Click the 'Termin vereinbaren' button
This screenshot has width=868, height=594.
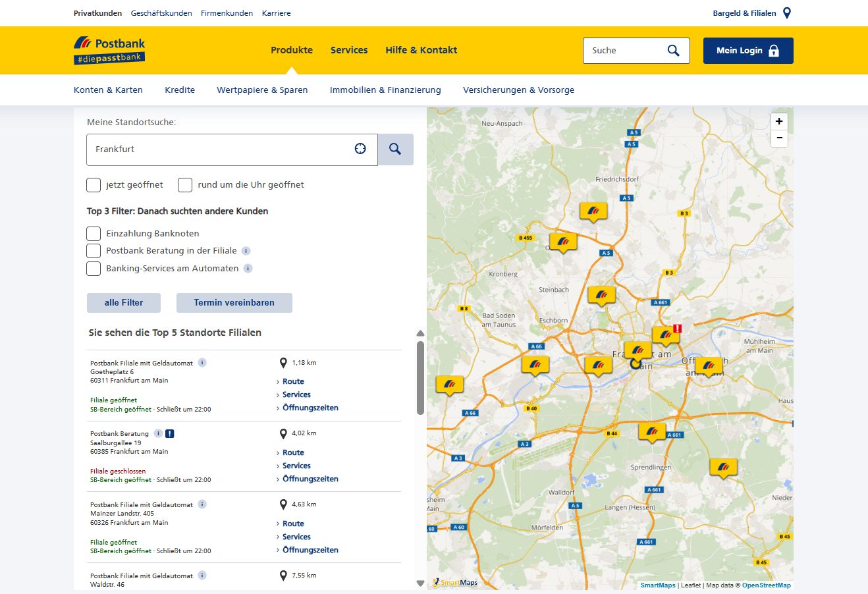click(234, 303)
